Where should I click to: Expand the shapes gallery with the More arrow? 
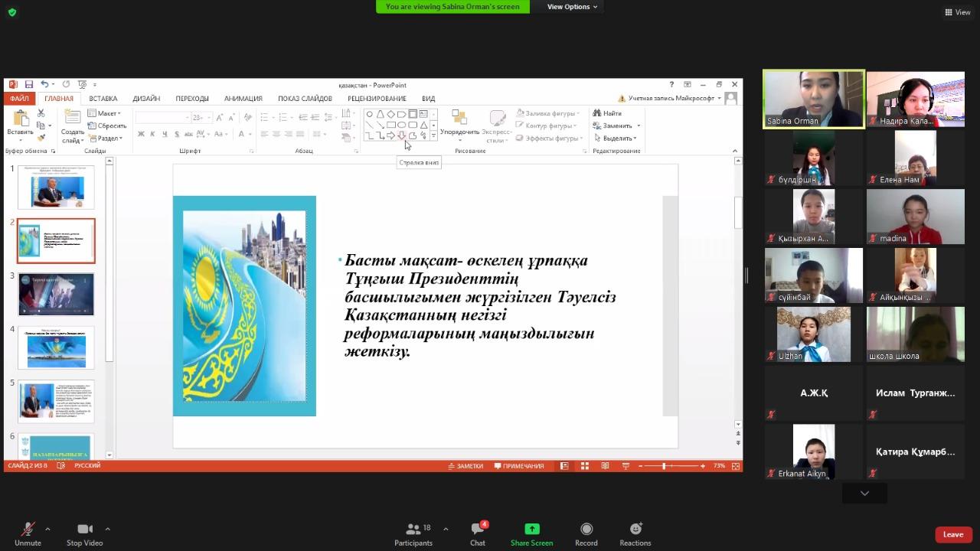[433, 136]
